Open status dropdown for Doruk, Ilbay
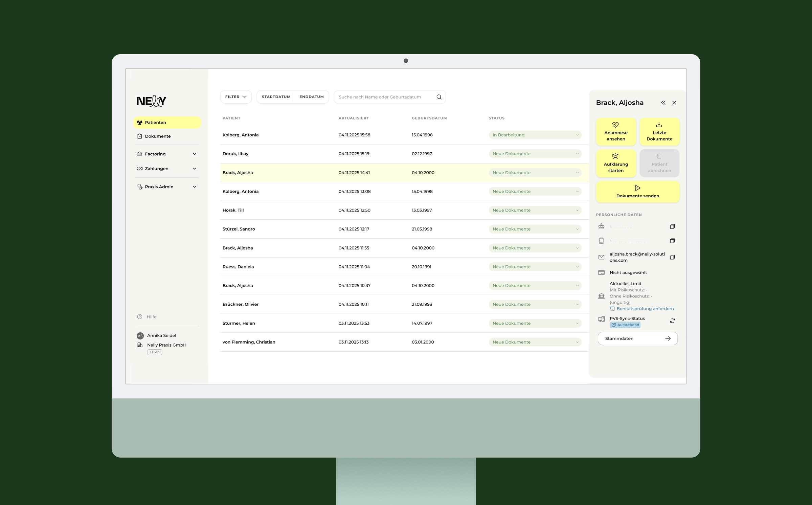 [535, 154]
